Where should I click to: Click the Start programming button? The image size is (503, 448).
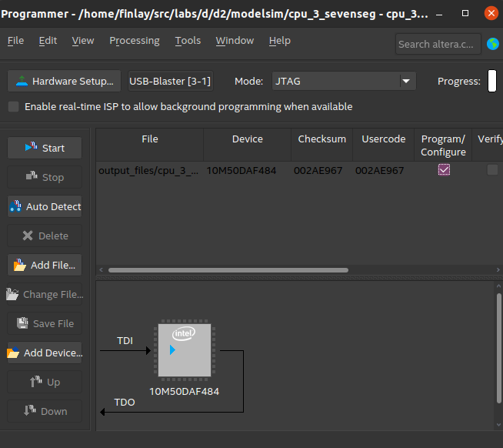pyautogui.click(x=45, y=148)
